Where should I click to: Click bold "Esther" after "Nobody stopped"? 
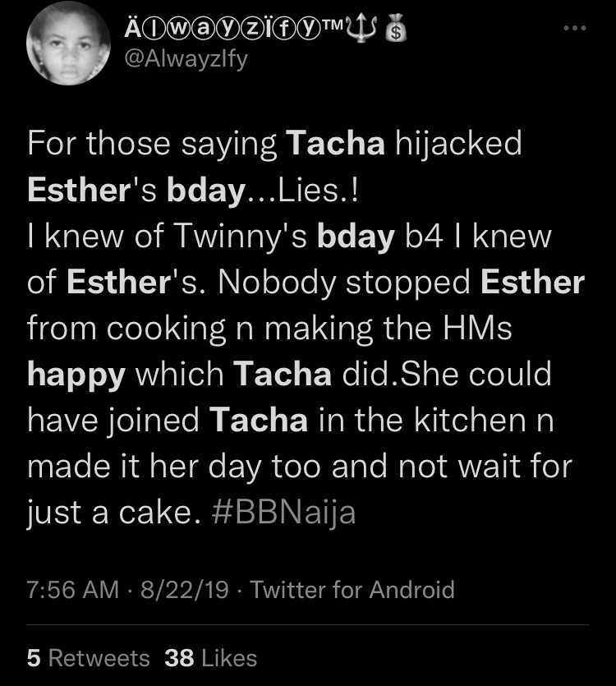pyautogui.click(x=532, y=282)
